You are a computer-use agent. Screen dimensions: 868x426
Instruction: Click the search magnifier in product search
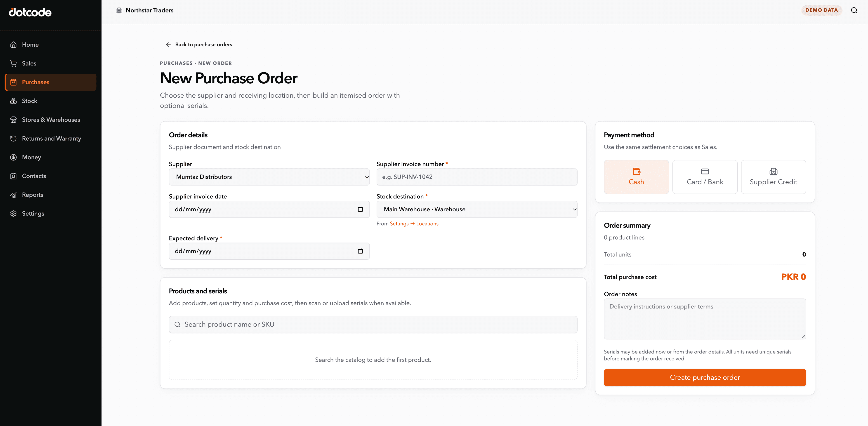[177, 324]
